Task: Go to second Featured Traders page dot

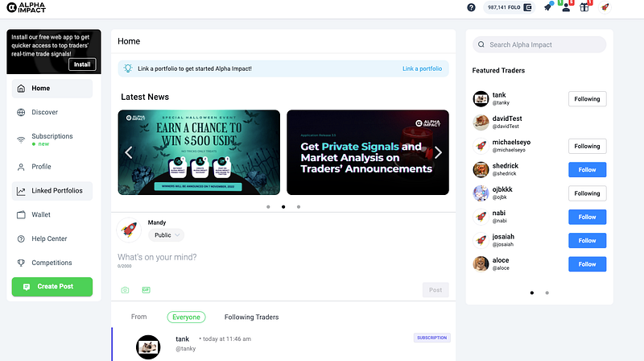Action: click(547, 293)
